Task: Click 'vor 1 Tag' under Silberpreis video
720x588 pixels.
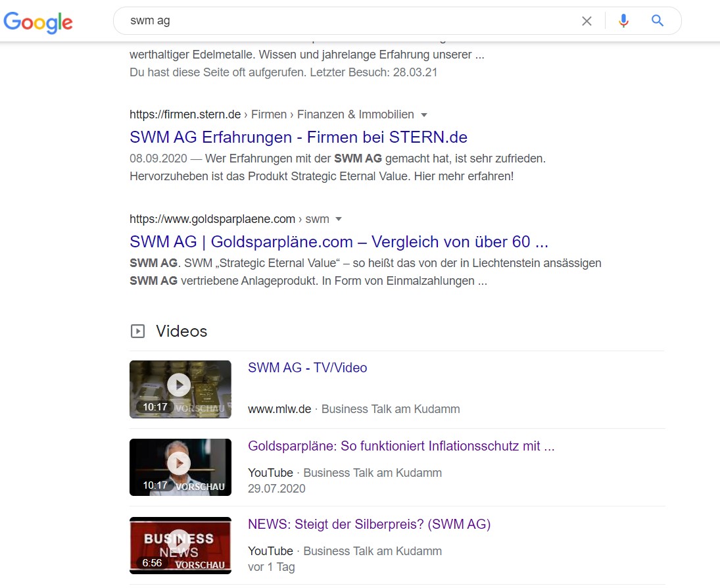Action: [x=272, y=567]
